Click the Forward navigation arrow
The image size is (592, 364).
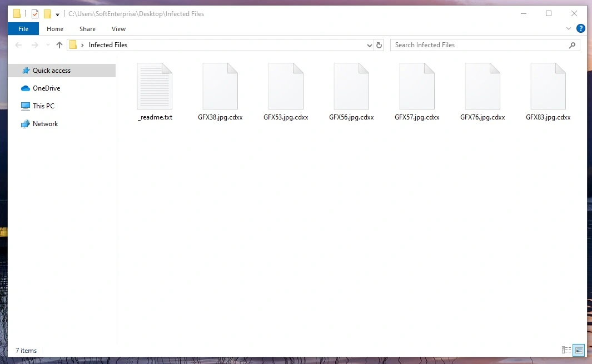(x=34, y=45)
